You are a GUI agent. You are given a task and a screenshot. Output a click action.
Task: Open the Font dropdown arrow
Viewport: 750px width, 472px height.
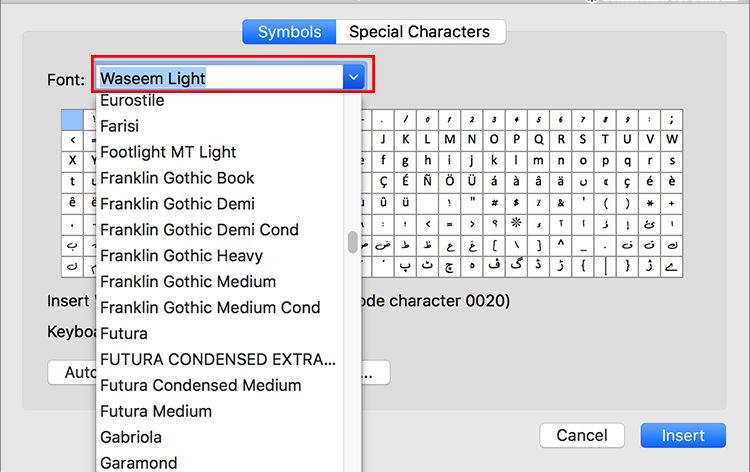[353, 77]
